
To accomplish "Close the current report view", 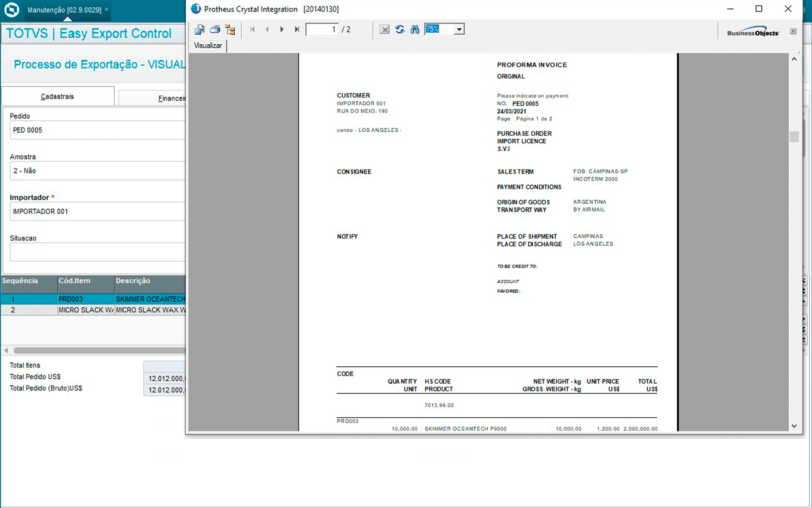I will tap(793, 32).
